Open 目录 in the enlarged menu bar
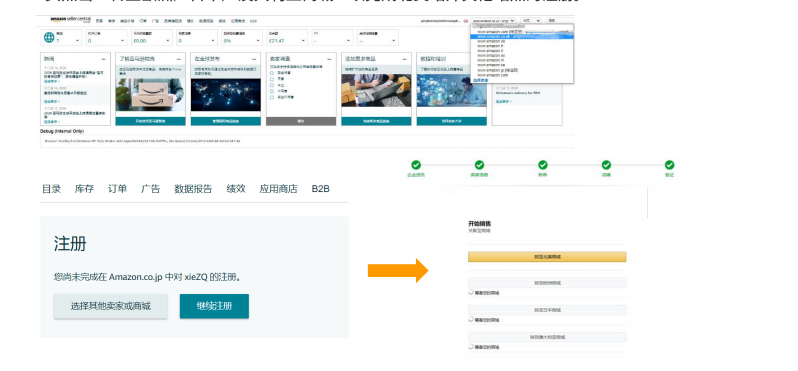798x371 pixels. [51, 189]
